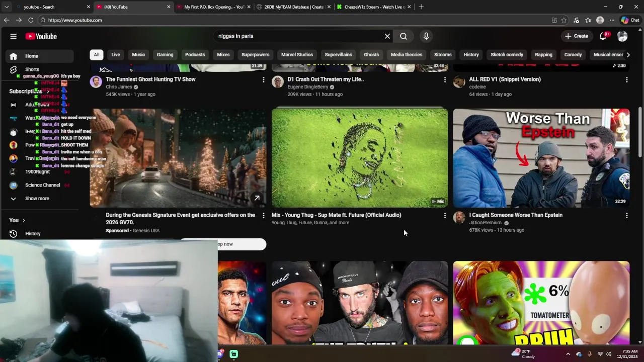Image resolution: width=644 pixels, height=362 pixels.
Task: Open options for Funniest Ghost Hunting TV Show
Action: point(263,79)
